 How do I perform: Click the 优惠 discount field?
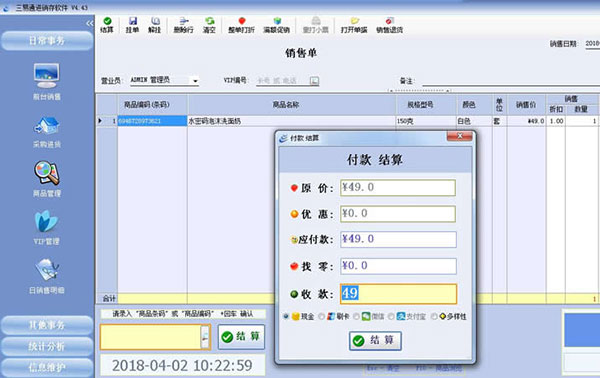coord(398,214)
